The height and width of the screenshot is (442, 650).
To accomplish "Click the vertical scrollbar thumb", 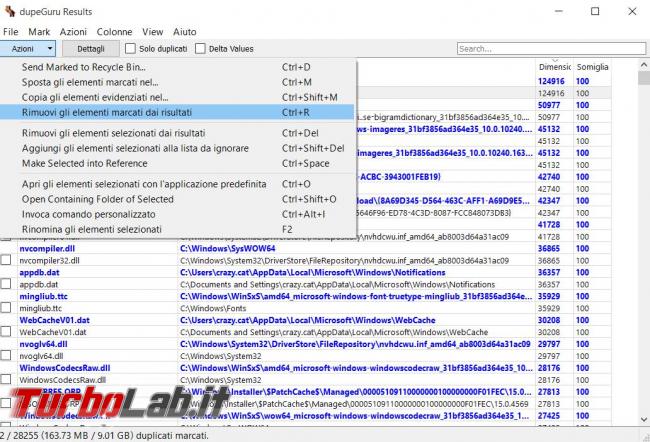I will [644, 78].
